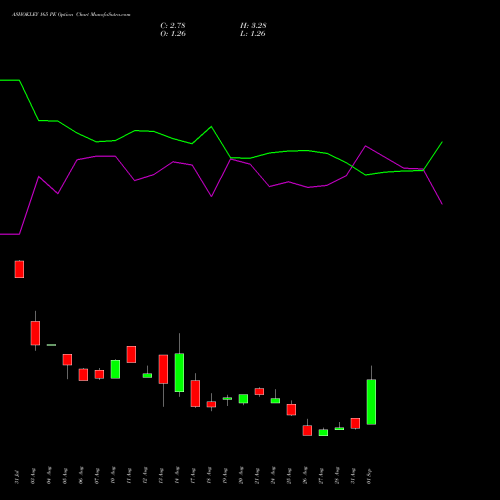Click the '01 Sep' date axis label
This screenshot has width=500, height=500.
369,476
